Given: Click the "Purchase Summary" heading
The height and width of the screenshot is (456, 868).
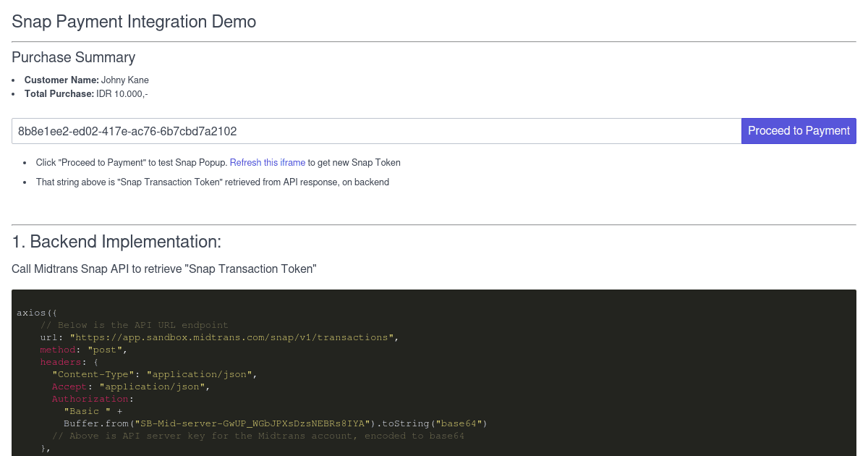Looking at the screenshot, I should 73,57.
